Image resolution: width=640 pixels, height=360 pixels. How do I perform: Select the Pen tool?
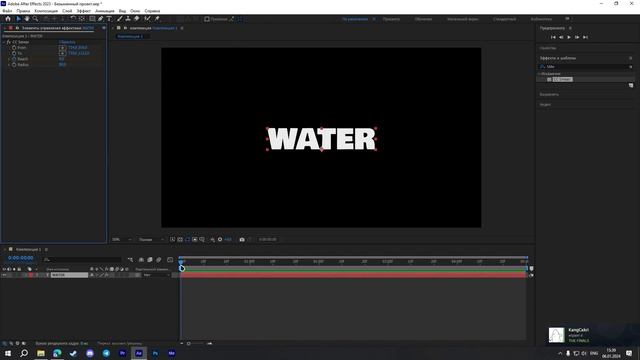[100, 19]
